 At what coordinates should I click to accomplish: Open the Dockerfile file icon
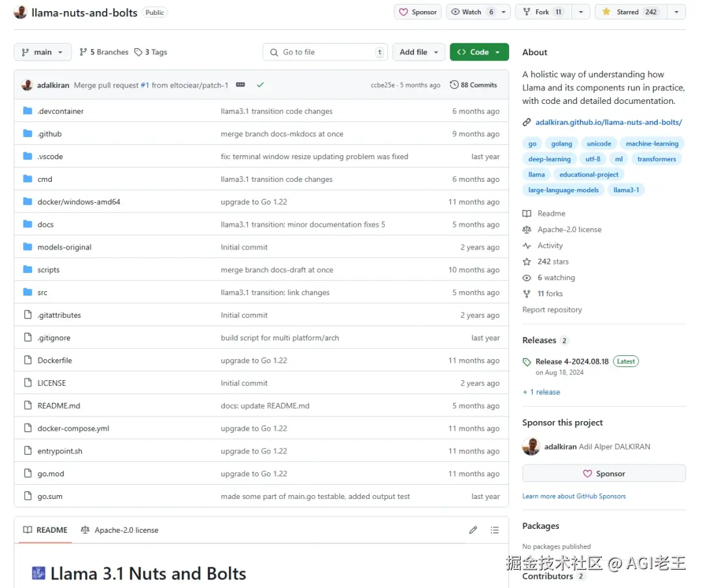[28, 360]
